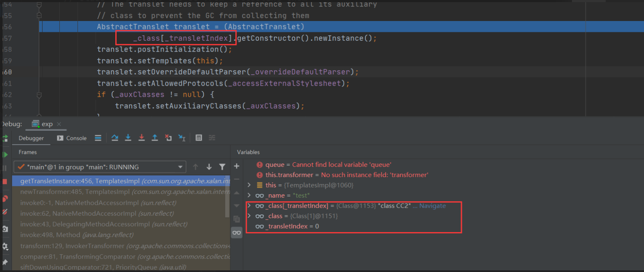Close the exp debug tab
Image resolution: width=644 pixels, height=272 pixels.
click(59, 124)
